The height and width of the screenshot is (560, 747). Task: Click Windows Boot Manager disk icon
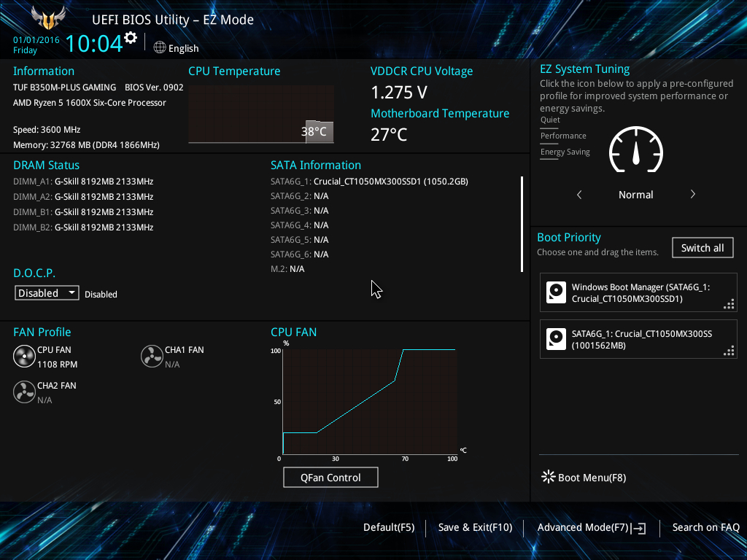pyautogui.click(x=556, y=292)
